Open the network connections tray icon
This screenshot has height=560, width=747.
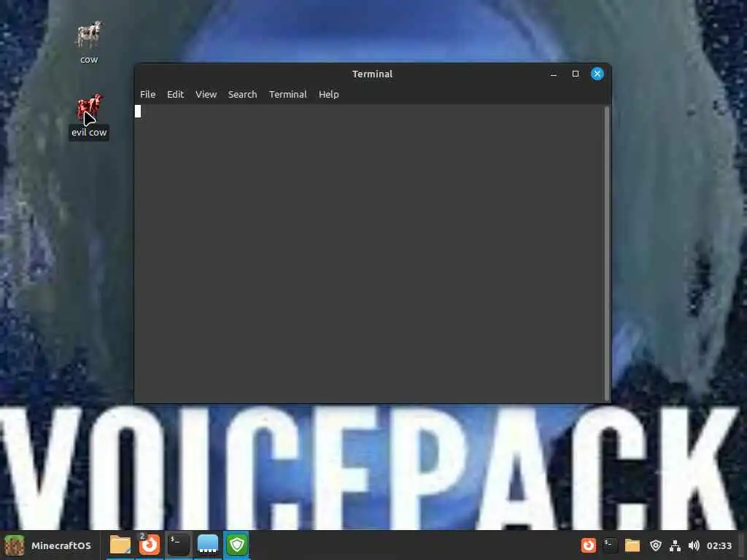(675, 545)
